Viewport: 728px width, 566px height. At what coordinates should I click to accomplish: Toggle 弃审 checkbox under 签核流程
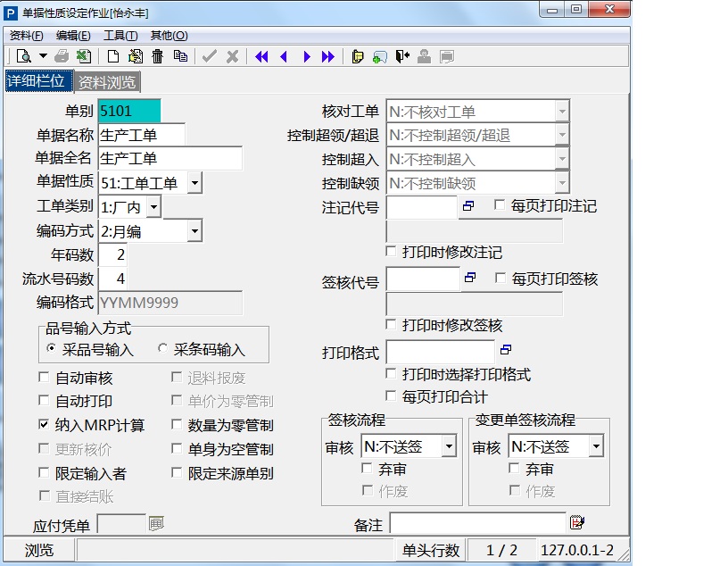click(367, 468)
